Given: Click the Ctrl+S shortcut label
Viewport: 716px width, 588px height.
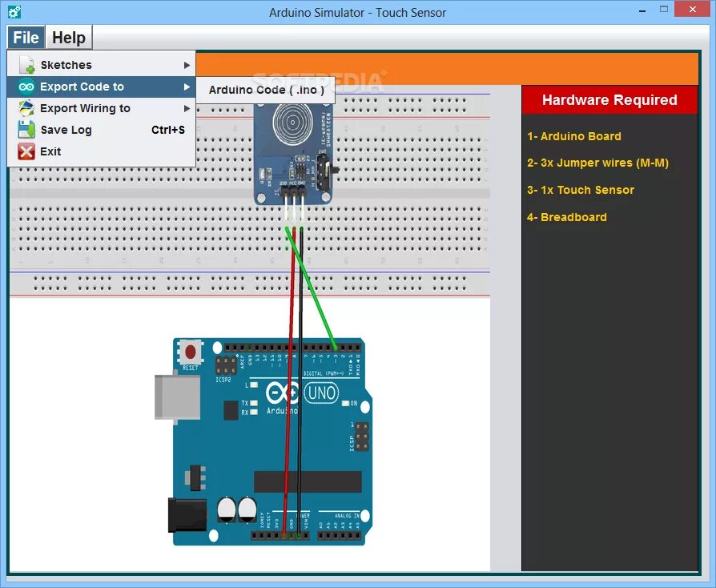Looking at the screenshot, I should (168, 131).
